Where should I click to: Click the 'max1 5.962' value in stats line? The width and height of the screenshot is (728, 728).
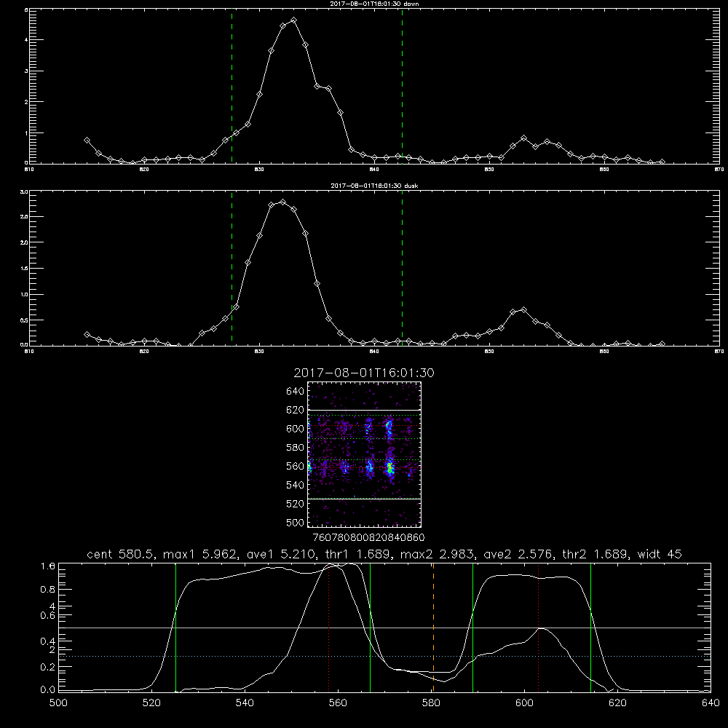tap(200, 554)
